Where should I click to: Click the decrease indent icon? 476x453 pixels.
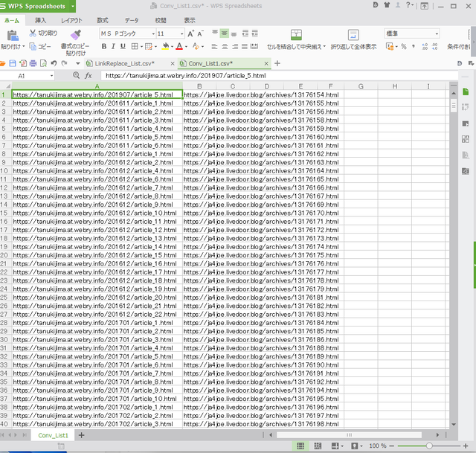tap(245, 33)
